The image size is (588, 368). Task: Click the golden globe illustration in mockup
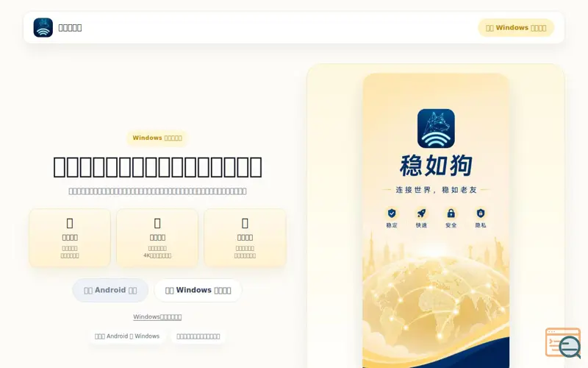(x=436, y=300)
